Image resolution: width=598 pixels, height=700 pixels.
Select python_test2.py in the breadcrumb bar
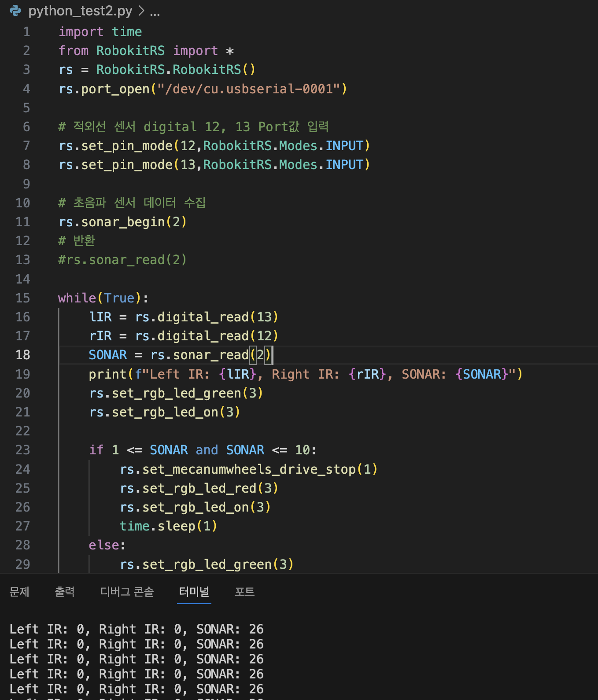[x=80, y=11]
